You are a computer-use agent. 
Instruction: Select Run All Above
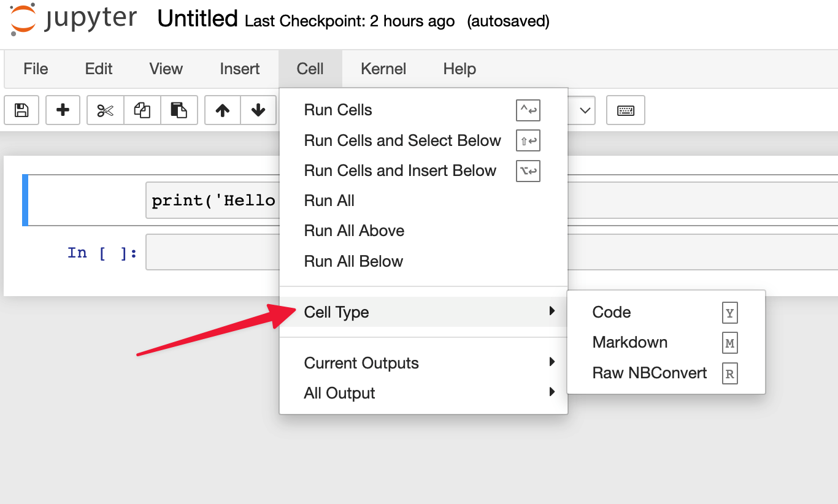(423, 231)
